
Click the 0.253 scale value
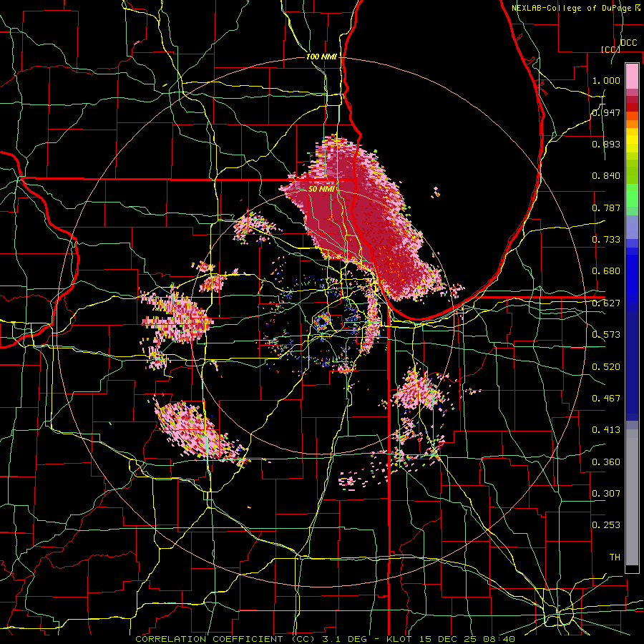tap(606, 525)
